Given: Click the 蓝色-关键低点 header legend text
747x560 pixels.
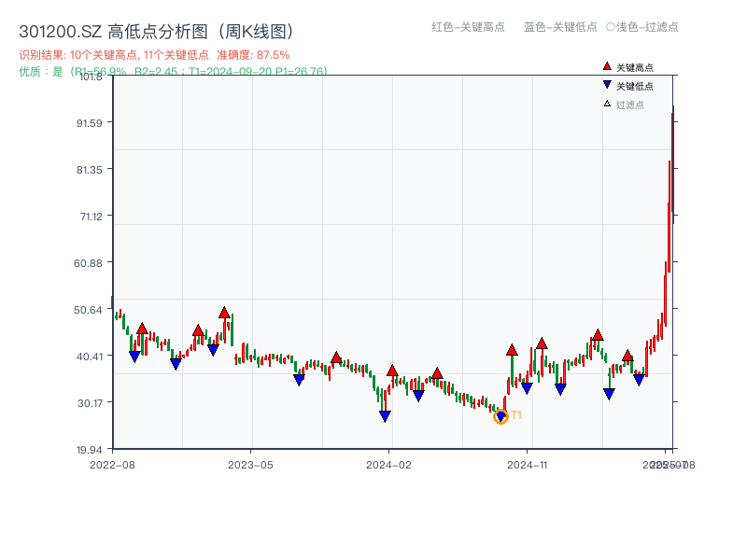Looking at the screenshot, I should pos(560,27).
